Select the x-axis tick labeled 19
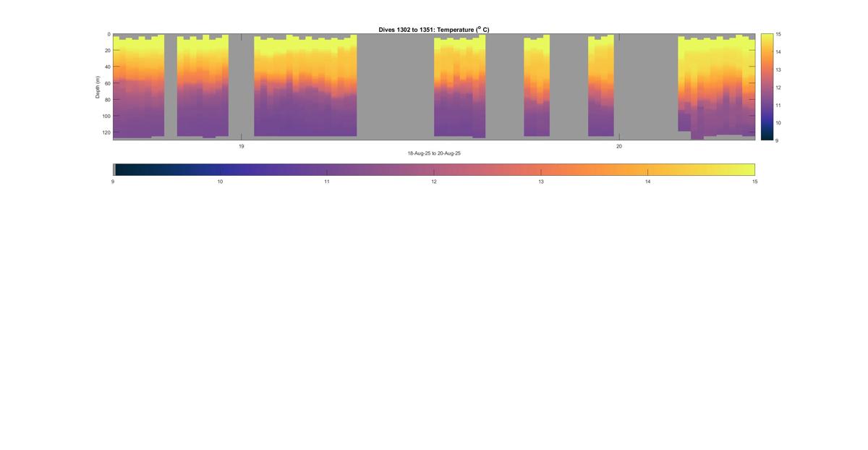868x450 pixels. coord(242,146)
